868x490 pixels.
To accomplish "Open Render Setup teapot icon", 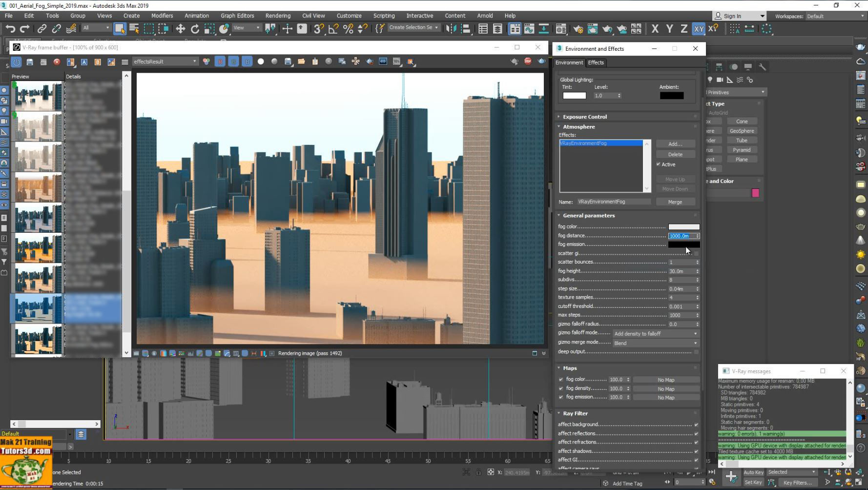I will [578, 29].
